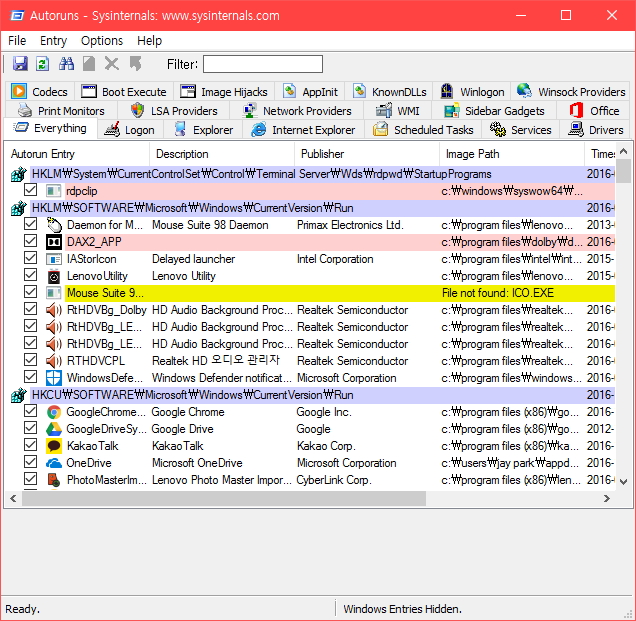Click the Autoruns title bar icon
636x621 pixels.
pyautogui.click(x=17, y=16)
